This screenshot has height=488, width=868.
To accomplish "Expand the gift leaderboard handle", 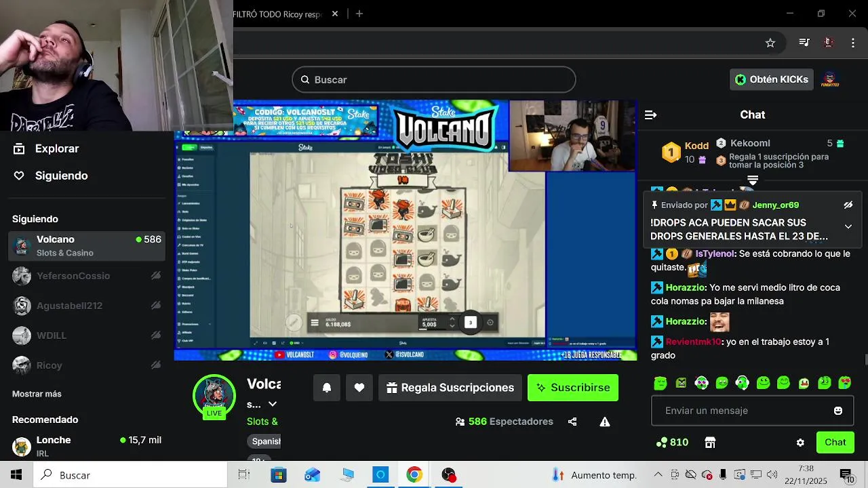I will (753, 180).
